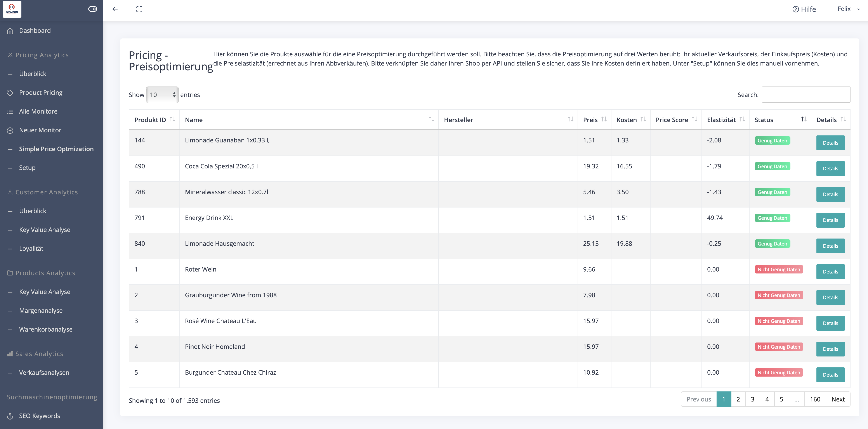868x429 pixels.
Task: Click the Next pagination button
Action: [838, 399]
